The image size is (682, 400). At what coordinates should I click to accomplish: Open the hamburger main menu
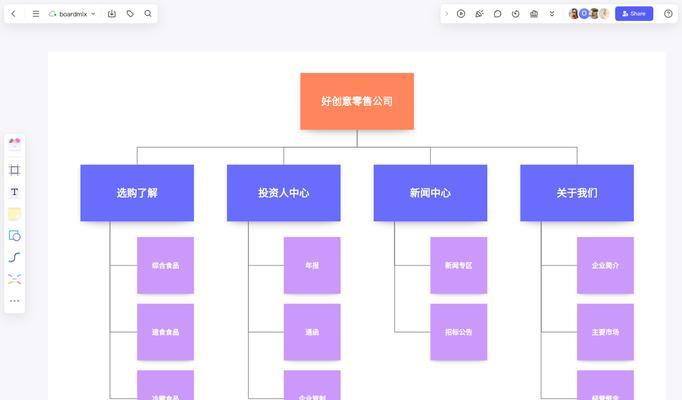pos(36,14)
